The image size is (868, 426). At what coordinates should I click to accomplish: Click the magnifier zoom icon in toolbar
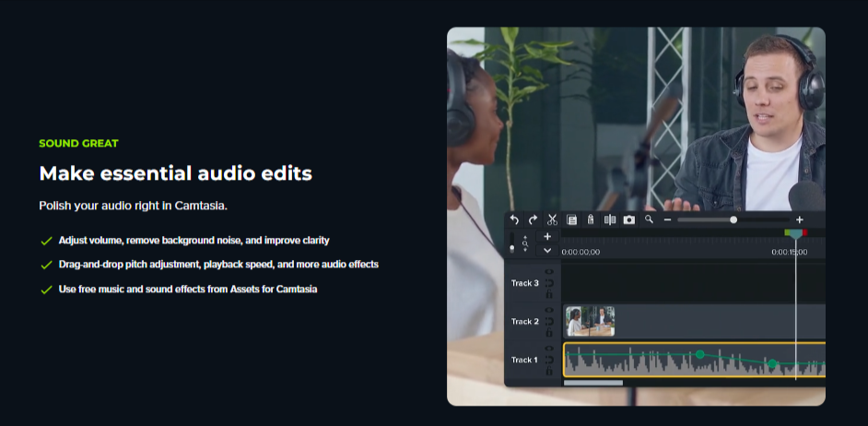pos(649,219)
